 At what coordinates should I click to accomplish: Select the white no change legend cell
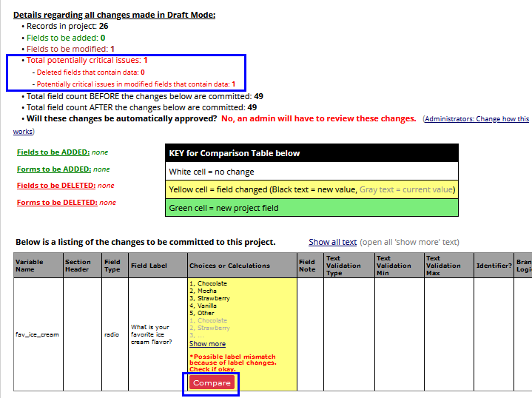(312, 172)
